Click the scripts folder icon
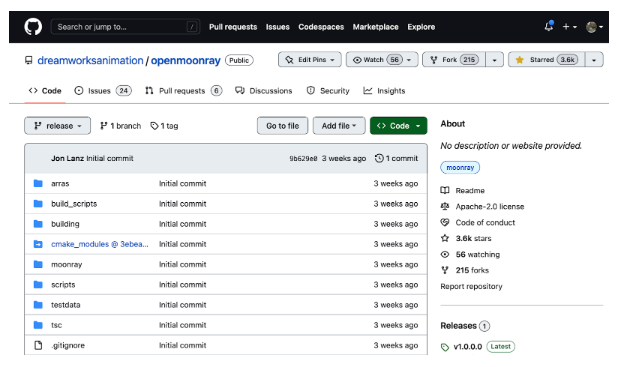The height and width of the screenshot is (367, 621). [38, 284]
